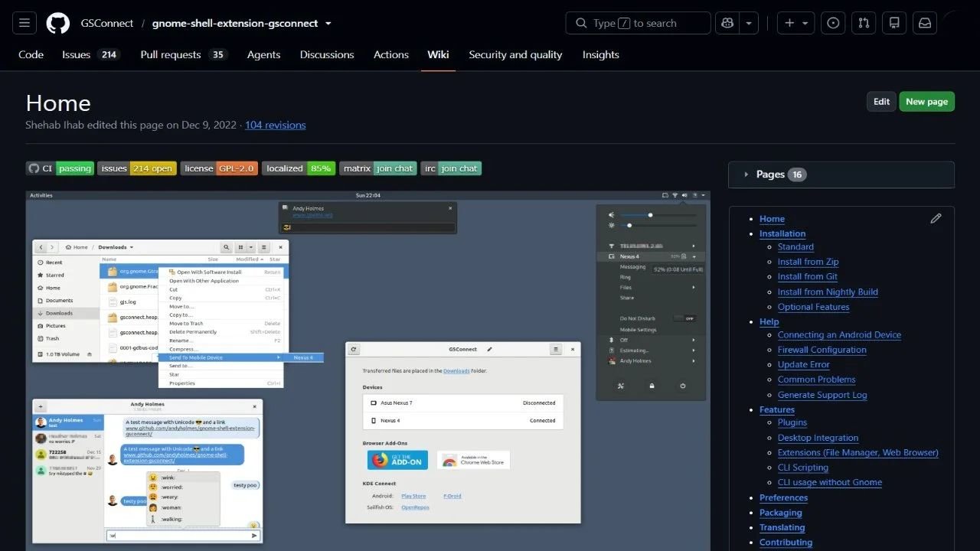The image size is (980, 551).
Task: Open the CLI Scripting link
Action: 803,468
